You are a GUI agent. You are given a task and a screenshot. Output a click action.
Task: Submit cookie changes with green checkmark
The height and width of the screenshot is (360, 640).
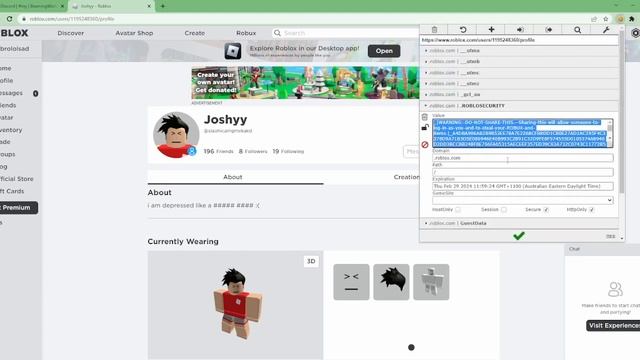pos(519,236)
